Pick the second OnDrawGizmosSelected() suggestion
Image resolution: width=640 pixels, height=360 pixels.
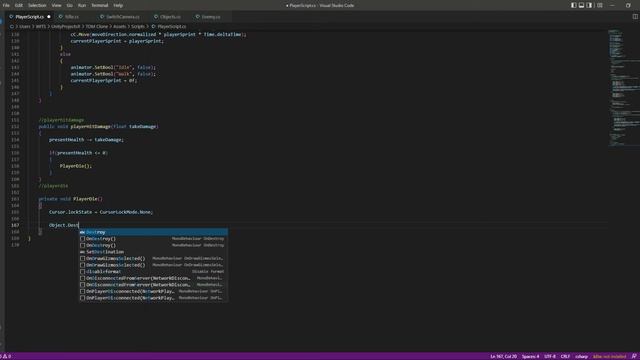coord(153,265)
